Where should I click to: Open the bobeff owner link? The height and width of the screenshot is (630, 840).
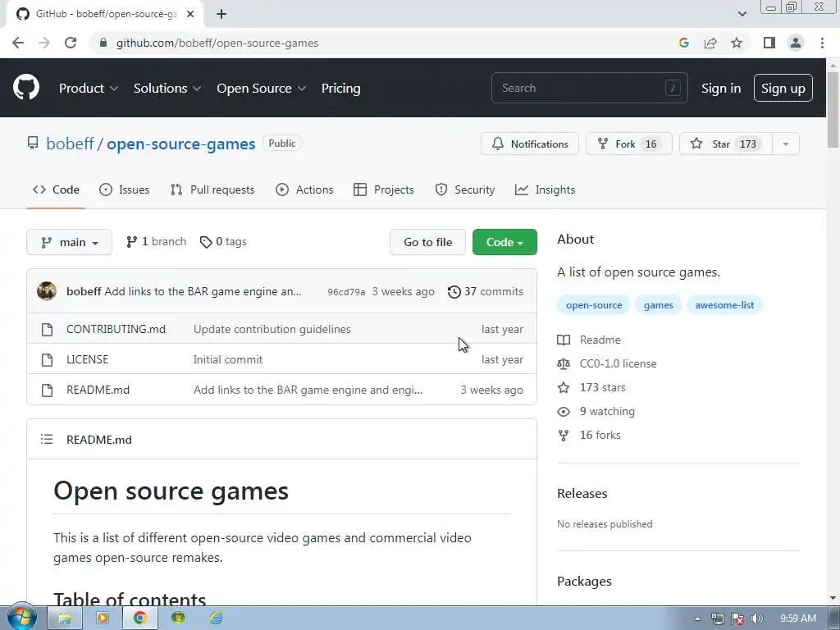tap(70, 144)
